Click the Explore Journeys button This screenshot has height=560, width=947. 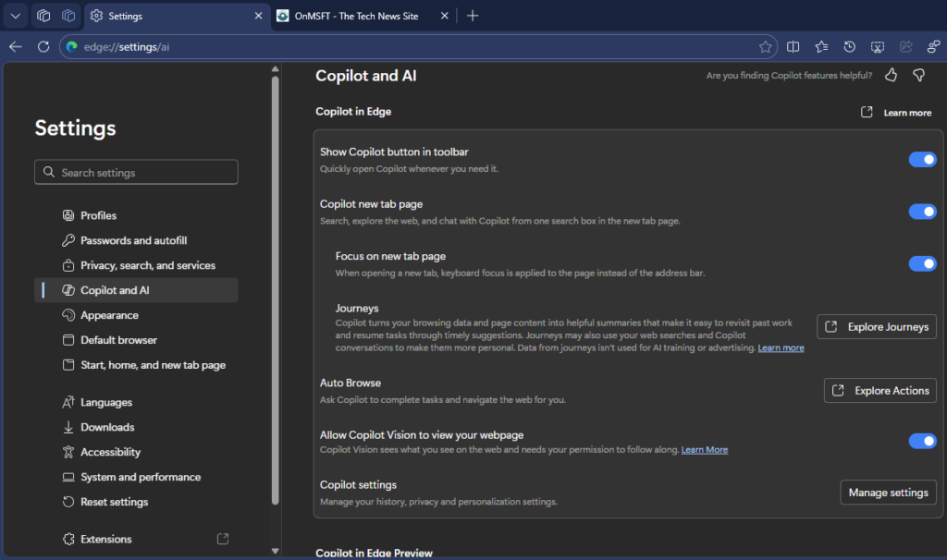pos(877,327)
